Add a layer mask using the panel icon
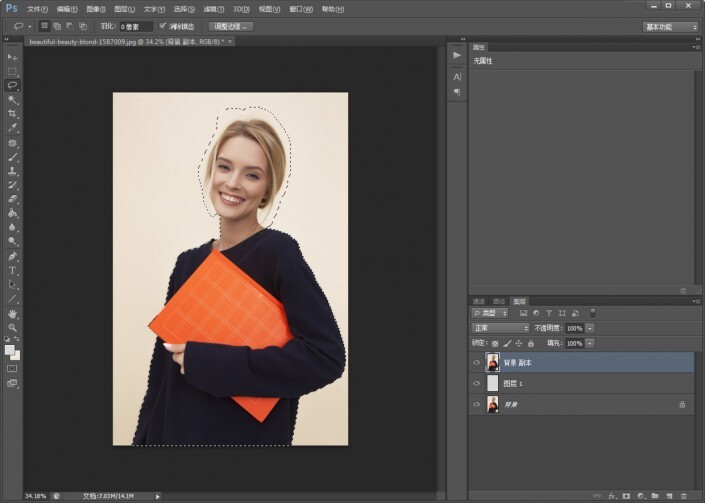Viewport: 705px width, 503px height. tap(626, 495)
